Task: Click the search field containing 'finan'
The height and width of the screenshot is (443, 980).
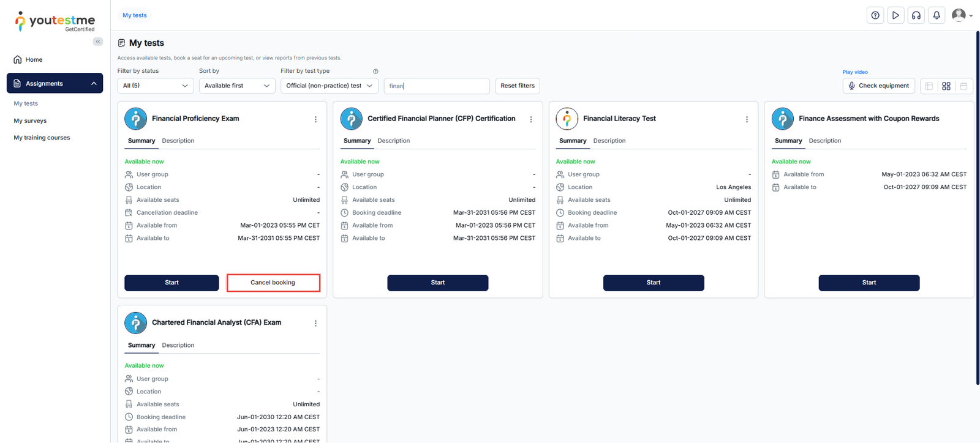Action: pos(436,86)
